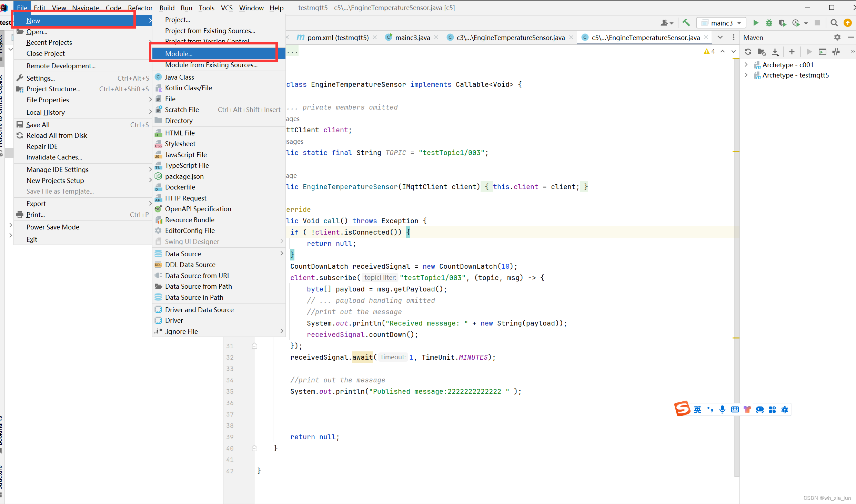Select Module... from New submenu
Image resolution: width=856 pixels, height=504 pixels.
pos(219,54)
